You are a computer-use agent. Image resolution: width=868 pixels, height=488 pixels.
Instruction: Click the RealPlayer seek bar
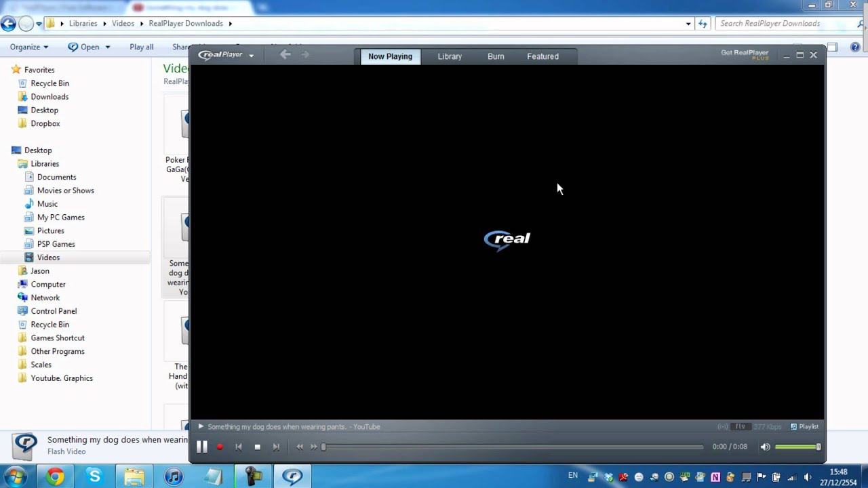pos(513,447)
